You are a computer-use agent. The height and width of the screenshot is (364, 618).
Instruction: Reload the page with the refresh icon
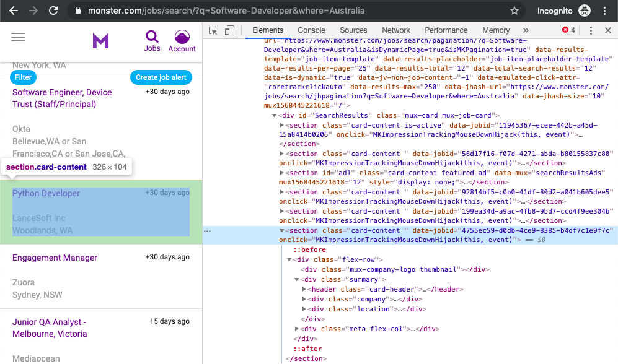(x=53, y=11)
